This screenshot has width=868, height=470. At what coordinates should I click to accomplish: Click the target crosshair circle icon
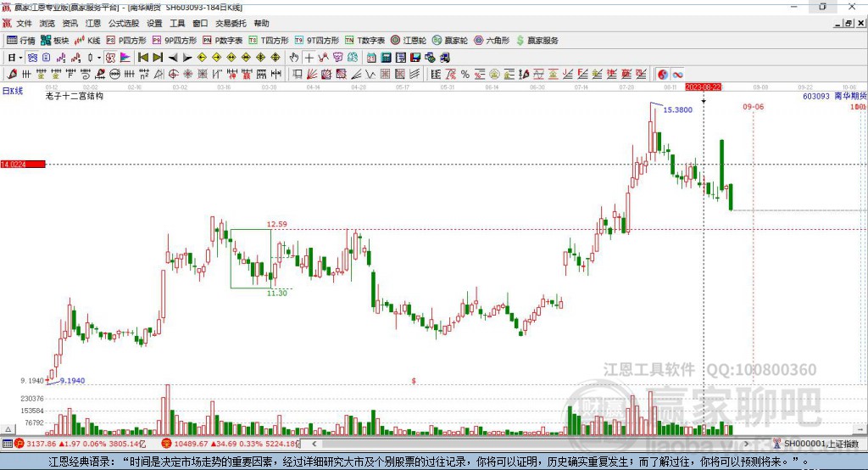tap(173, 74)
